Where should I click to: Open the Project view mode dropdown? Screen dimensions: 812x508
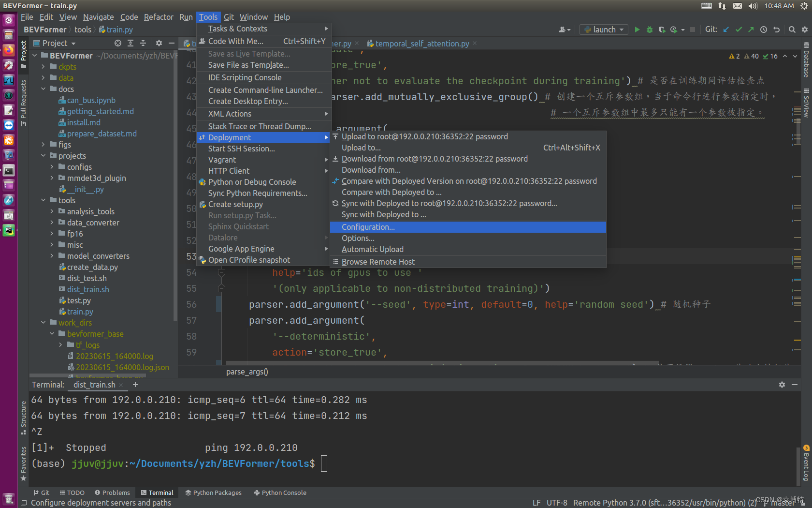point(55,43)
